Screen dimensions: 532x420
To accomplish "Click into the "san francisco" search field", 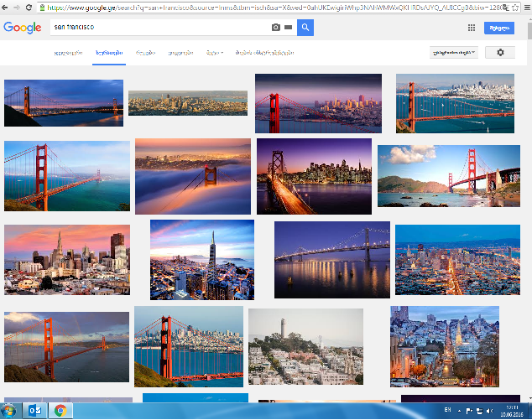I will (x=159, y=27).
